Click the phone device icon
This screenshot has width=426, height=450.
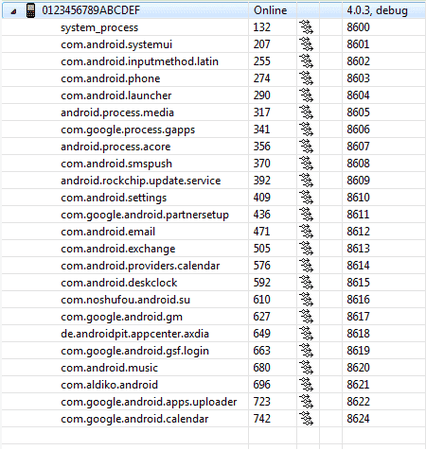tap(31, 11)
